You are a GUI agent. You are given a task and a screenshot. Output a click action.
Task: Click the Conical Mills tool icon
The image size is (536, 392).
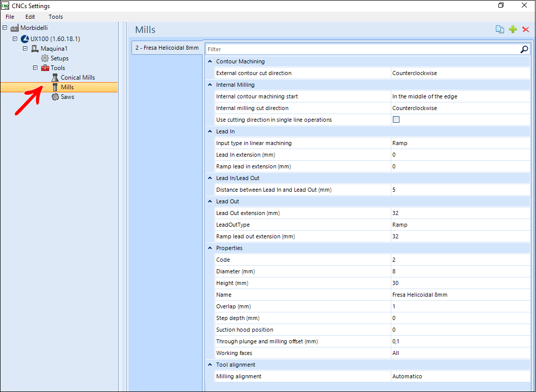pos(55,78)
